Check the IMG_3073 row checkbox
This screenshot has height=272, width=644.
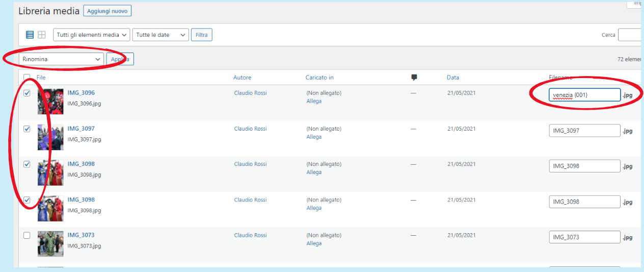click(x=27, y=235)
